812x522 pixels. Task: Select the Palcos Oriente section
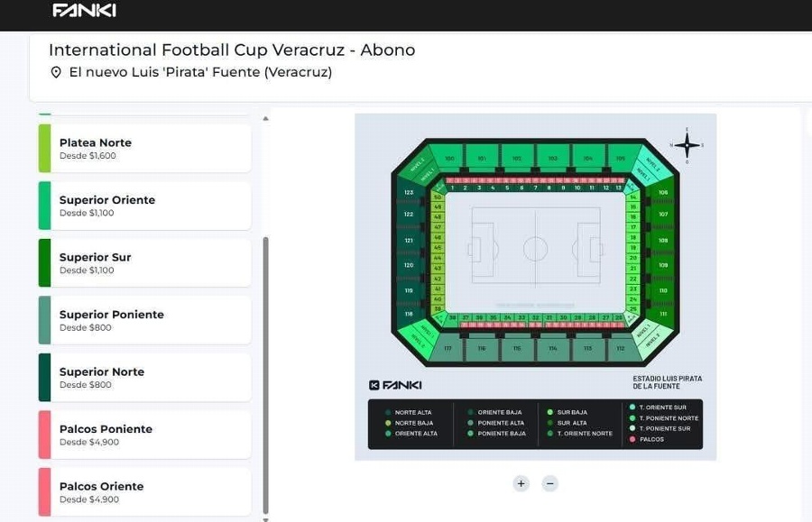145,492
